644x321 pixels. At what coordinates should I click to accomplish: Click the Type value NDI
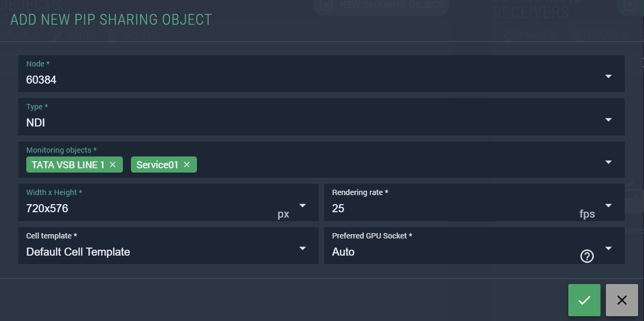pos(36,123)
